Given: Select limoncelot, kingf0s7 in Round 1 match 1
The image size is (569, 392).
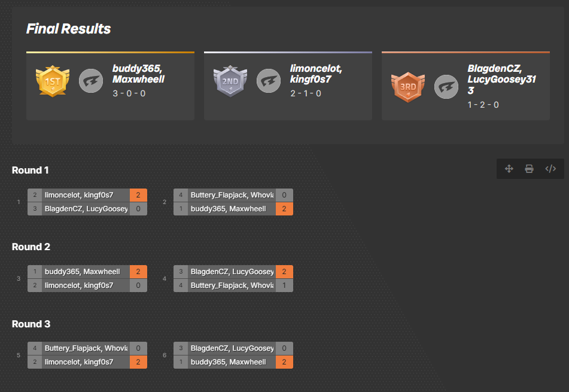Looking at the screenshot, I should coord(85,195).
